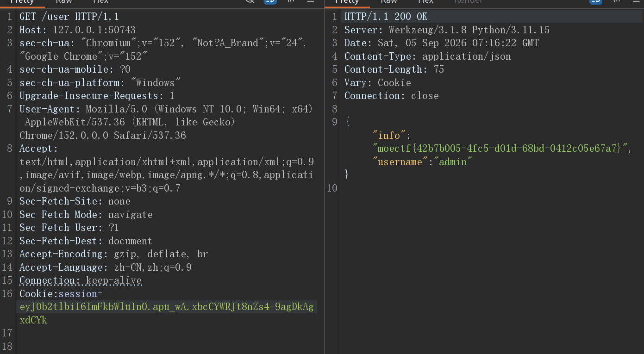Select the Vary: Cookie response header
Screen dimensions: 644x354
377,83
